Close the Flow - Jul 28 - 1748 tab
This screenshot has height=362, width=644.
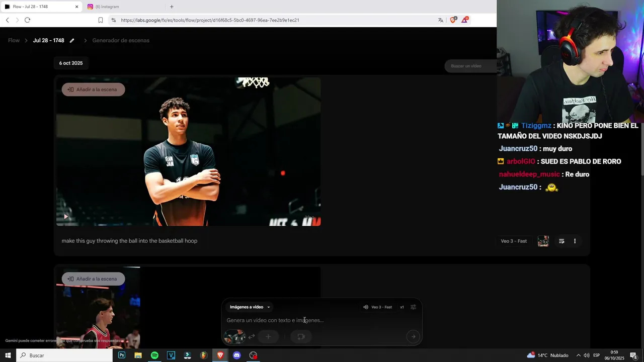pos(76,7)
